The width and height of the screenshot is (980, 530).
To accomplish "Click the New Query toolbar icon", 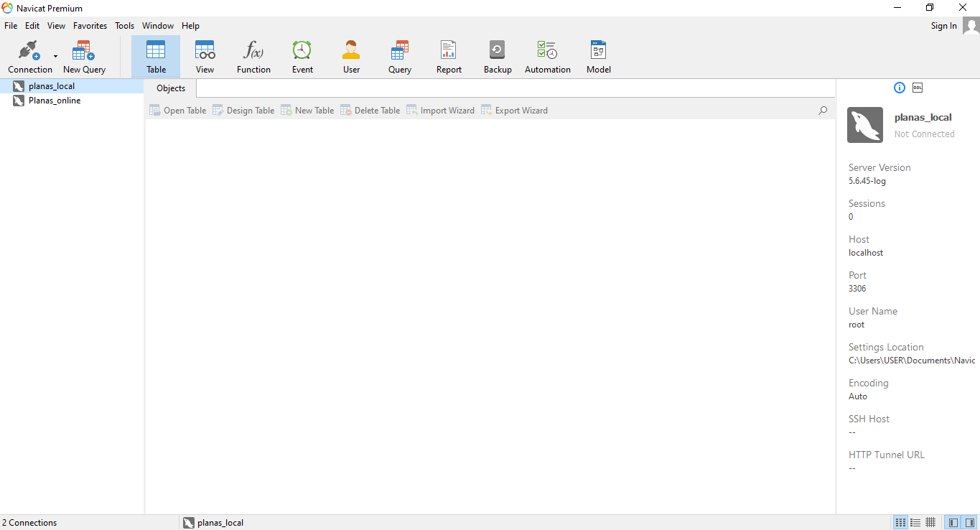I will [84, 57].
